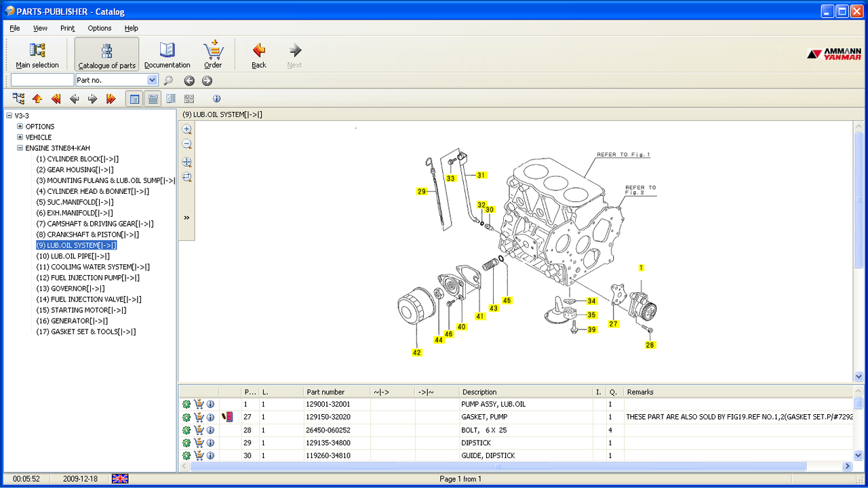Zoom in on the diagram
The height and width of the screenshot is (488, 868).
(x=187, y=129)
